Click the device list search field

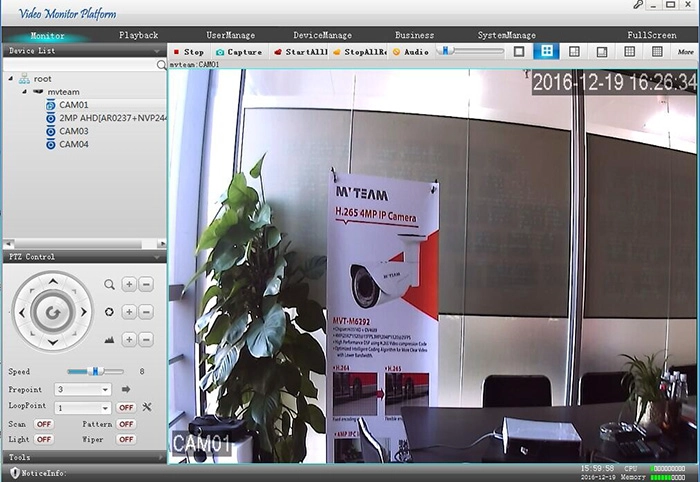point(79,65)
